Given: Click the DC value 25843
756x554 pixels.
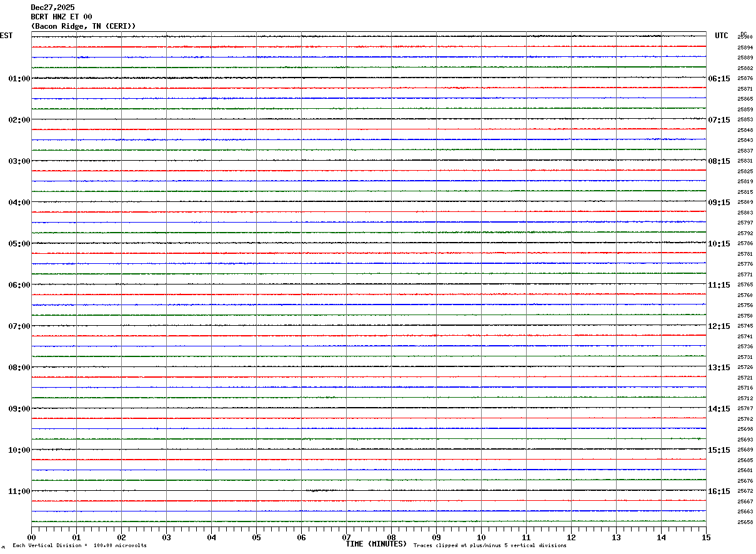Looking at the screenshot, I should click(745, 140).
